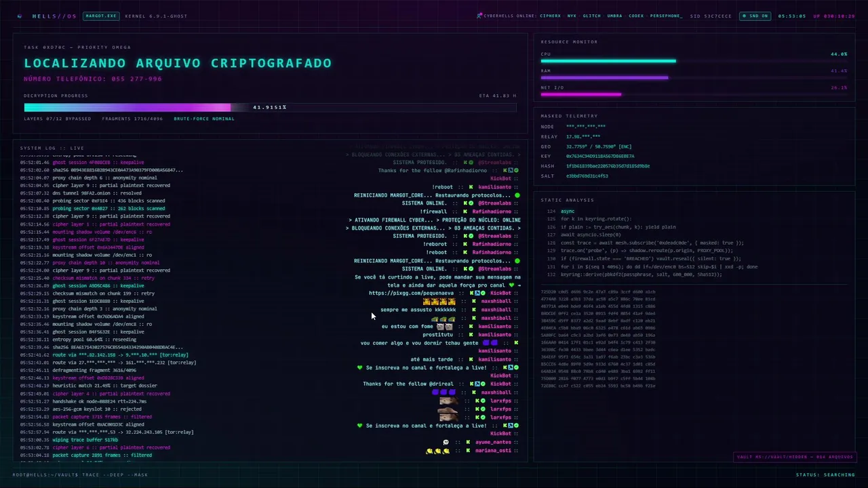Select GLITCH in the online members list
This screenshot has height=488, width=868.
[591, 16]
